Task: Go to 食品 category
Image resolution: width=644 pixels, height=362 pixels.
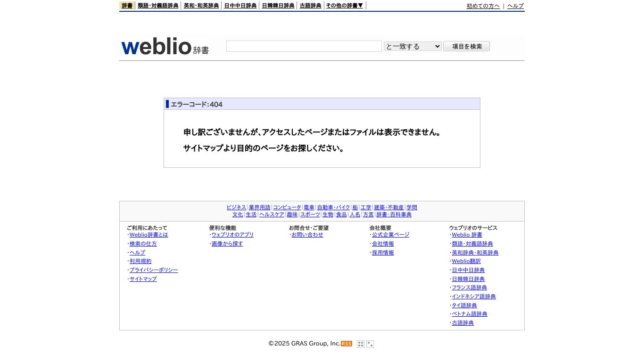Action: click(341, 214)
